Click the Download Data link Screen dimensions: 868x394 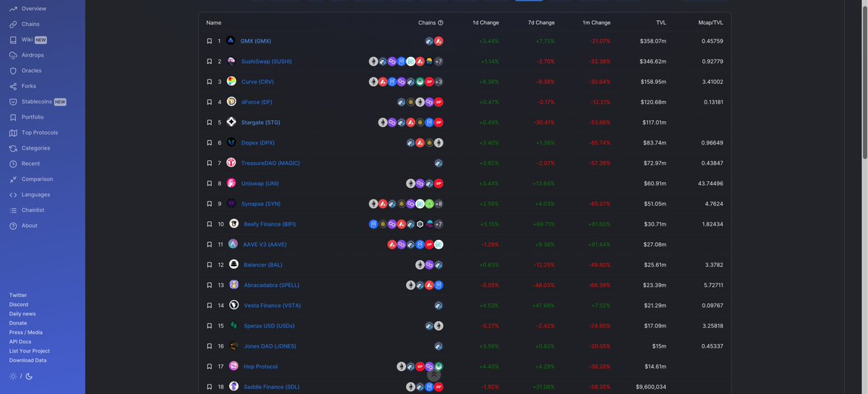(28, 360)
